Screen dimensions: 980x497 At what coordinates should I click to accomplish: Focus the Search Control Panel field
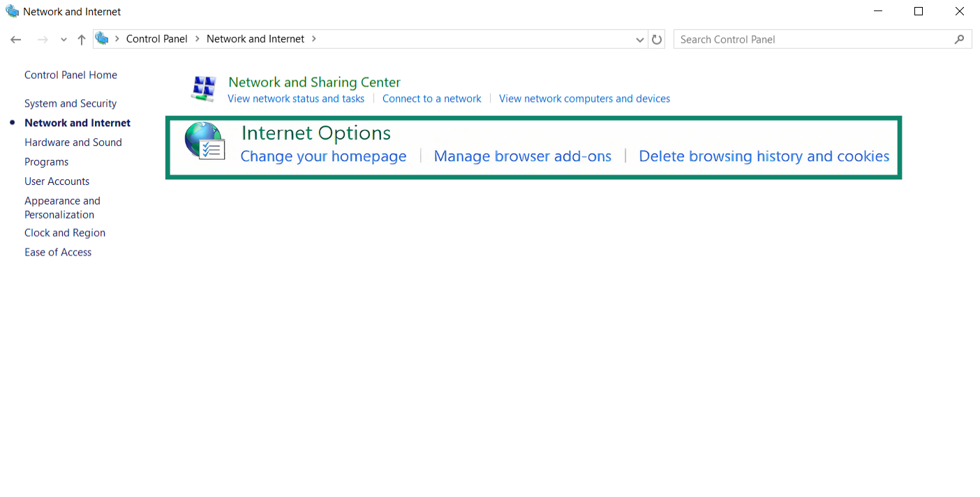point(814,40)
